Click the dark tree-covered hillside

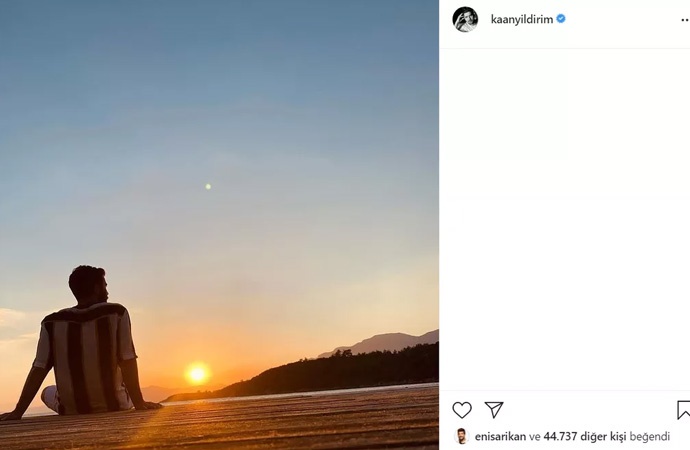(340, 368)
